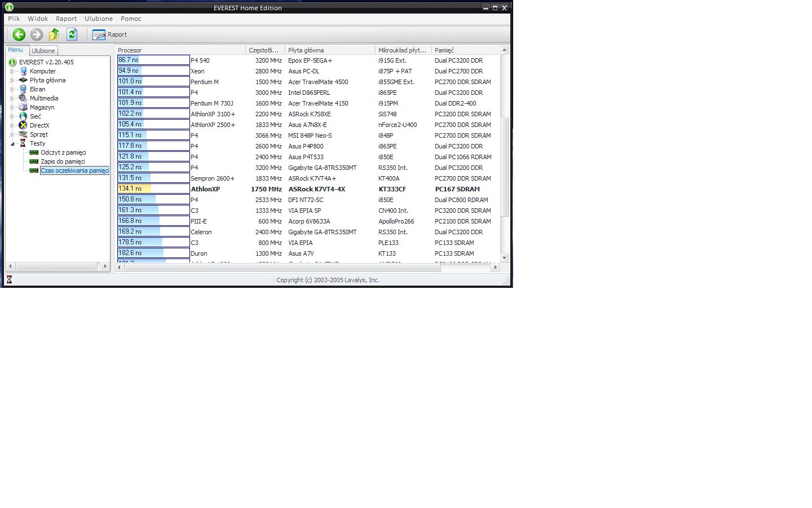This screenshot has width=812, height=508.
Task: Open the Ulubione menu
Action: pos(99,19)
